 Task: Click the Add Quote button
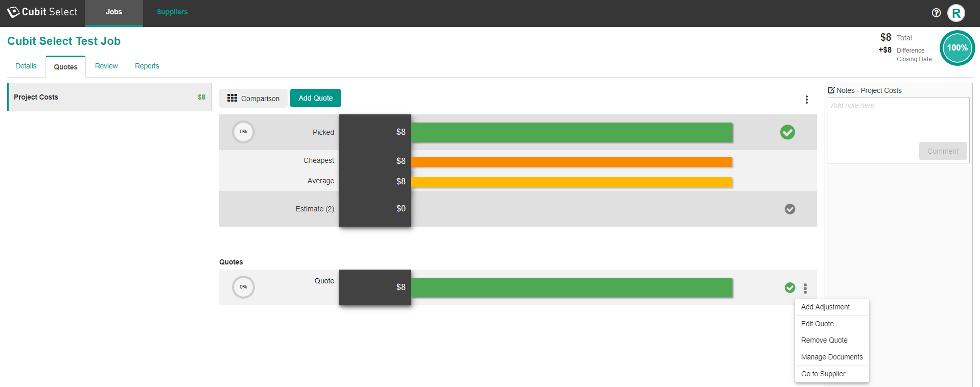[315, 98]
